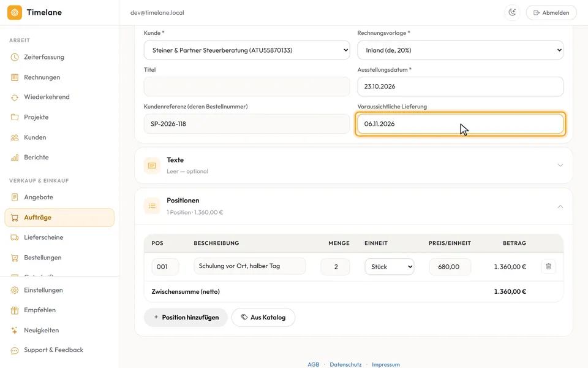Open the Kunde dropdown
The height and width of the screenshot is (368, 588).
point(247,50)
